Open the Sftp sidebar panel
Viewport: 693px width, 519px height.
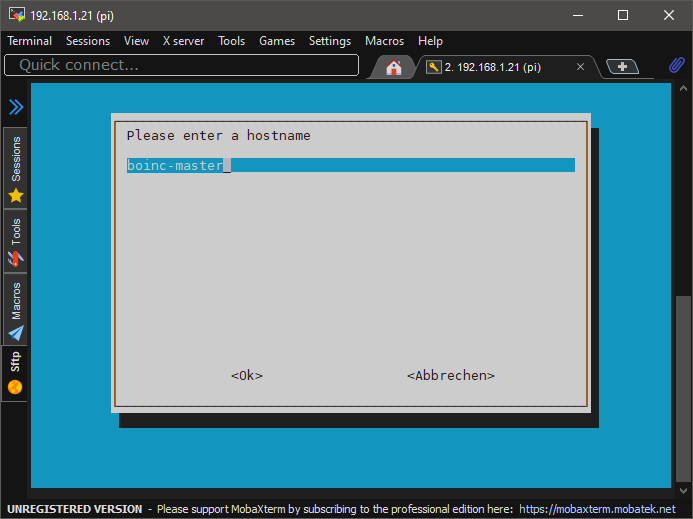click(x=15, y=372)
